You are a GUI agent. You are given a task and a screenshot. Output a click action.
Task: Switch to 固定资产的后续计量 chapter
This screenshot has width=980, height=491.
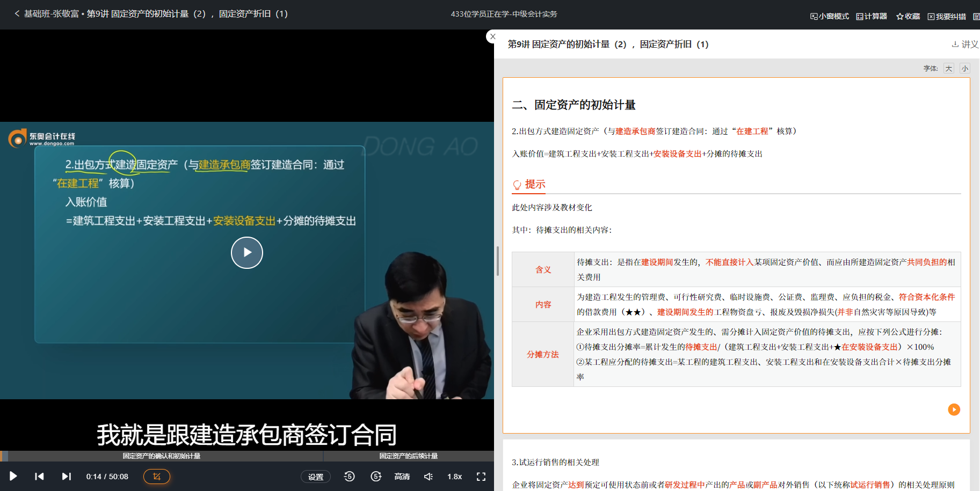pos(408,456)
